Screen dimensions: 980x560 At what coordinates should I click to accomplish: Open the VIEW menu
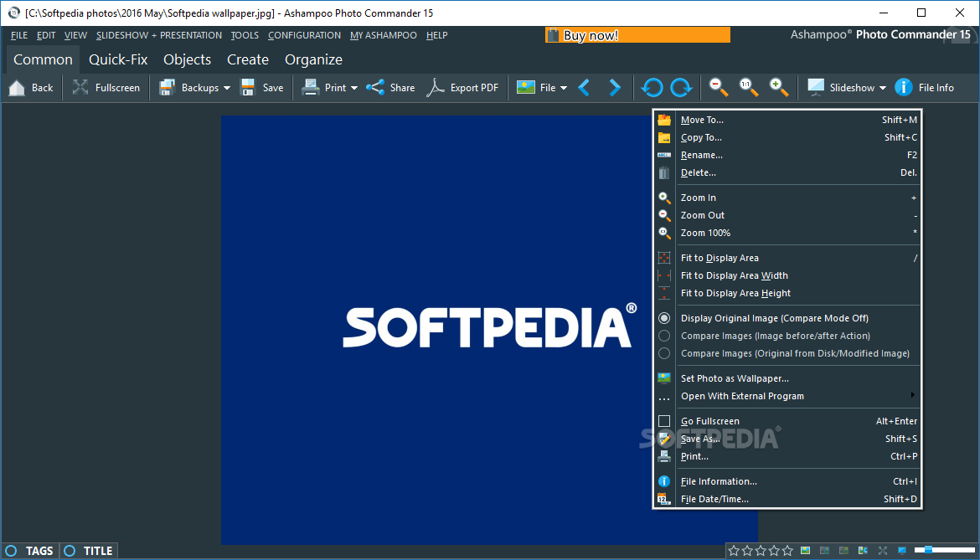coord(75,36)
